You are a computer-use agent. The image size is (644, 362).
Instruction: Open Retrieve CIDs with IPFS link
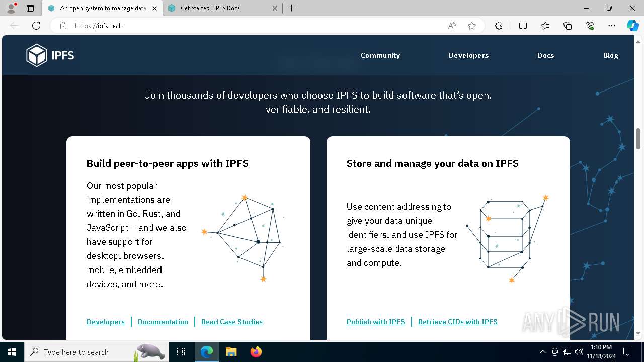tap(458, 322)
